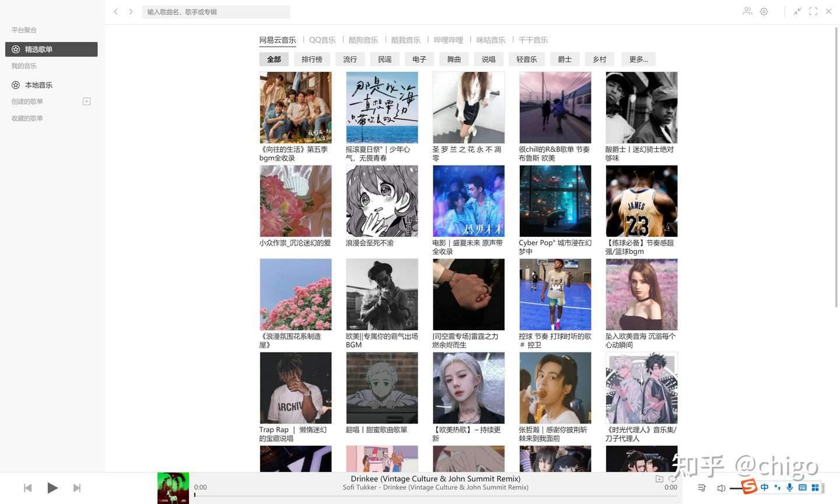Click the 精选歌单 disc icon
Viewport: 840px width, 504px height.
(x=16, y=50)
